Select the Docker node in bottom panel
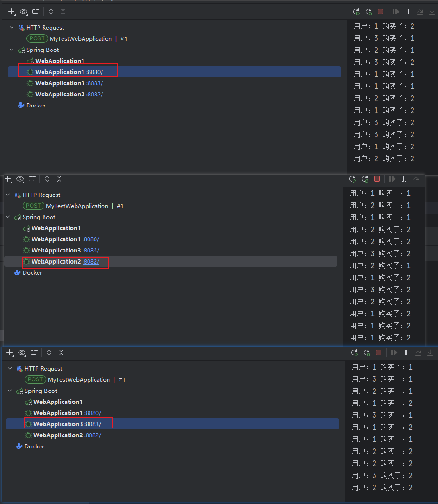 click(31, 447)
